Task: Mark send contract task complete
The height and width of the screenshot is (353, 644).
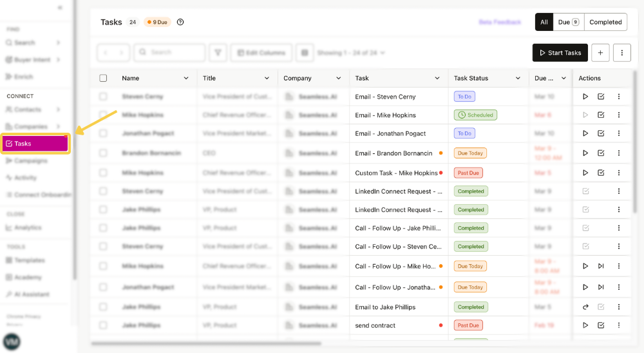Action: (601, 325)
